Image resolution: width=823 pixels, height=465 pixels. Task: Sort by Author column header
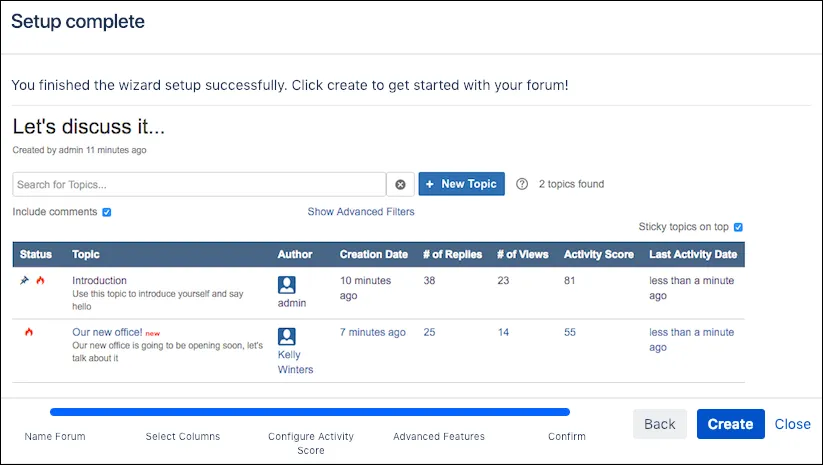(x=295, y=255)
